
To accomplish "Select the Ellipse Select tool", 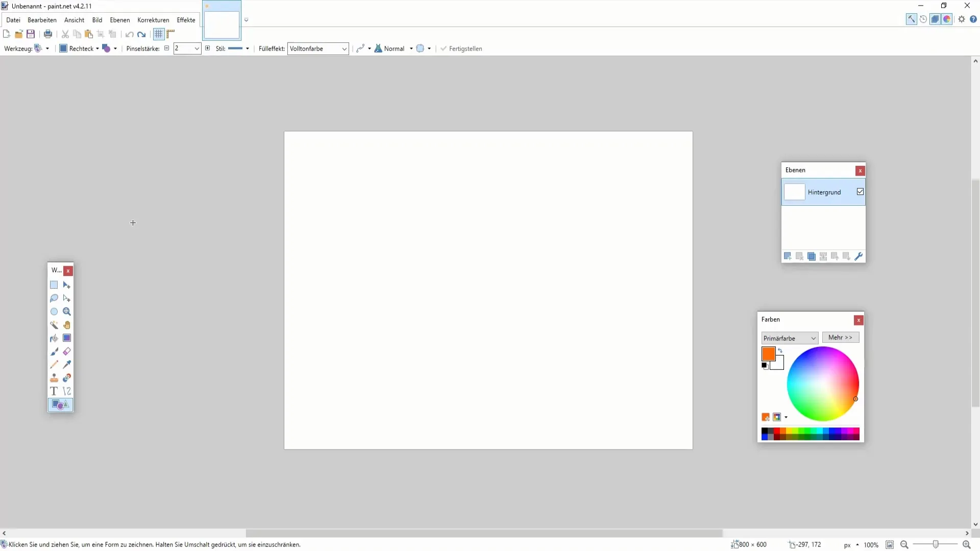I will pyautogui.click(x=54, y=312).
